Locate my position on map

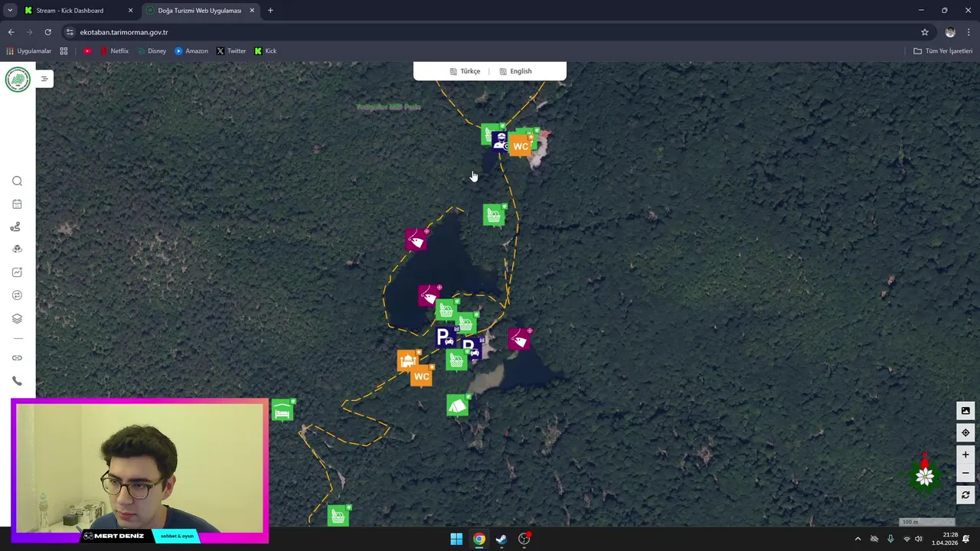point(965,433)
